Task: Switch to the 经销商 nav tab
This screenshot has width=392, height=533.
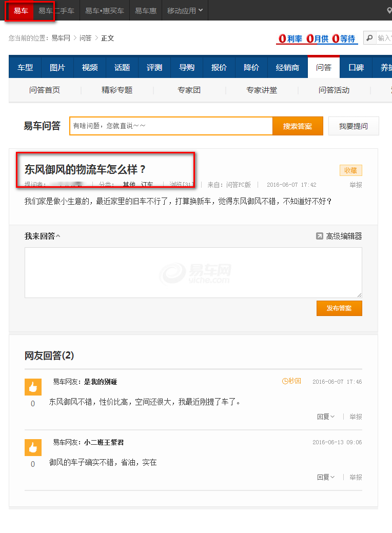Action: (288, 67)
